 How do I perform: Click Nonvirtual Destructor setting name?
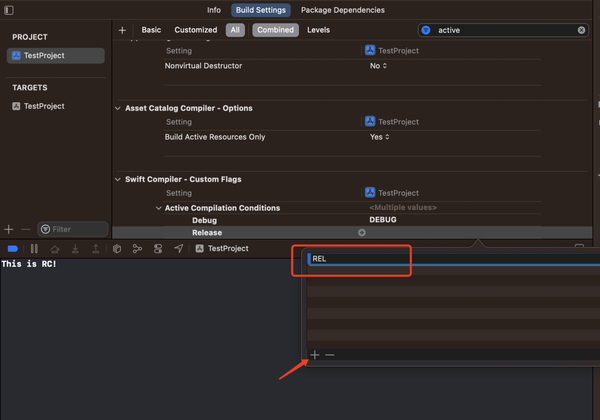(203, 66)
